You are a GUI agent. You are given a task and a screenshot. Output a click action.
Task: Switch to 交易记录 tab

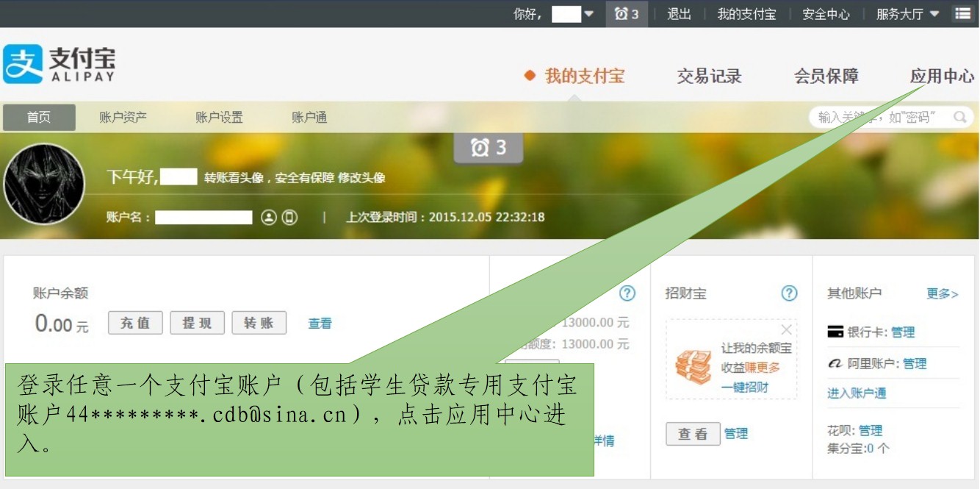(x=709, y=76)
